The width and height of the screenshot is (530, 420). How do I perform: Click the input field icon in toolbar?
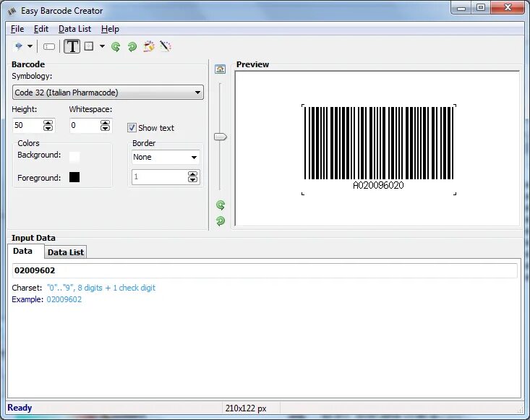(49, 47)
